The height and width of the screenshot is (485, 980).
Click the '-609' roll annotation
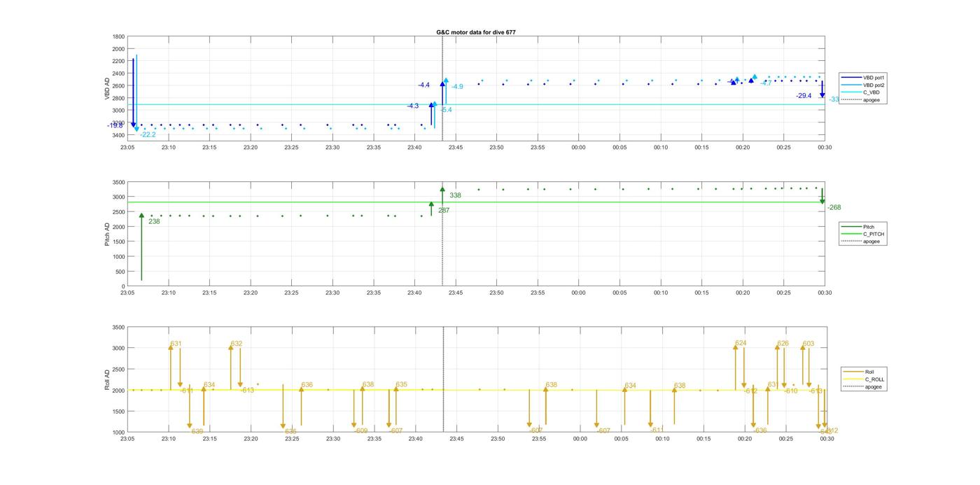tap(360, 431)
